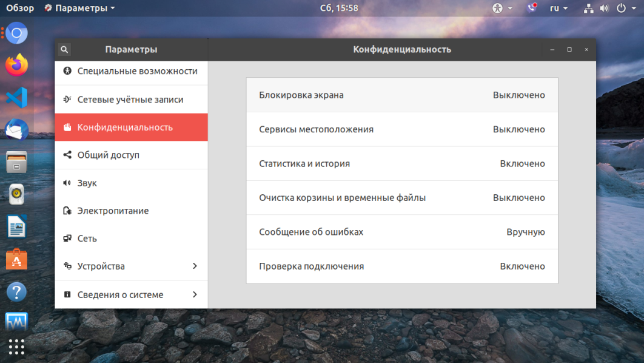Click Выключено value for Сервисы местоположения
This screenshot has height=363, width=644.
pos(518,129)
